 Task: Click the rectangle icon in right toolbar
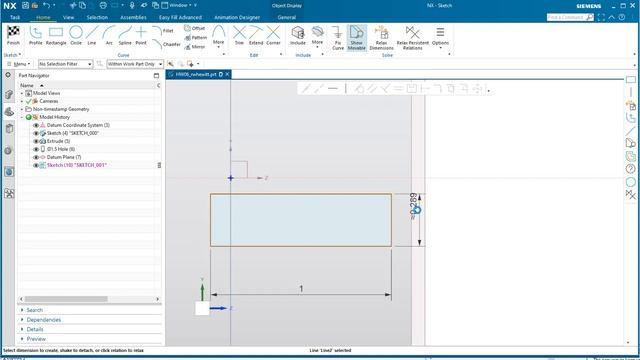pyautogui.click(x=631, y=80)
